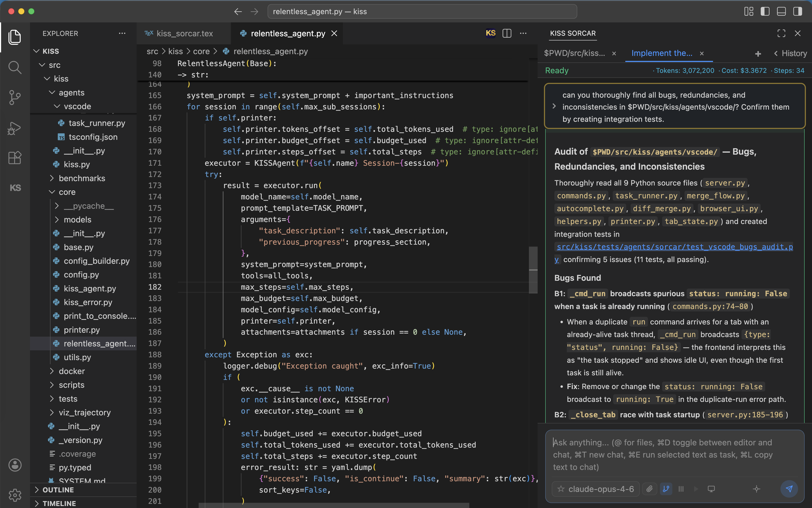Collapse the agents folder
Viewport: 812px width, 508px height.
coord(52,92)
